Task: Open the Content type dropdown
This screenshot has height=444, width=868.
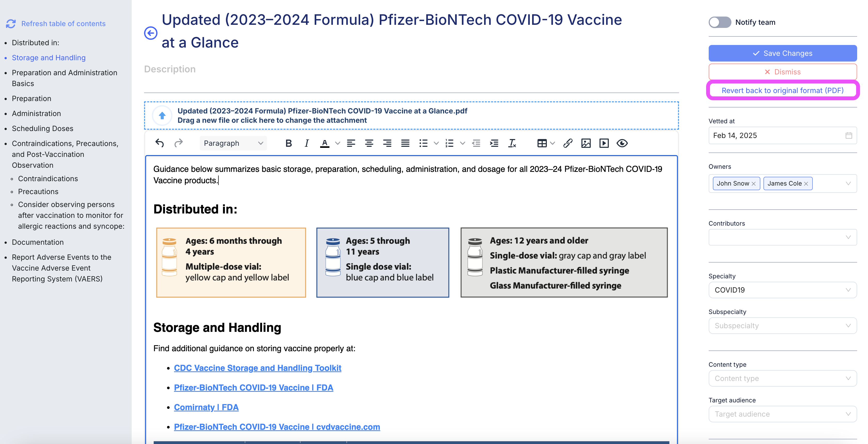Action: 782,378
